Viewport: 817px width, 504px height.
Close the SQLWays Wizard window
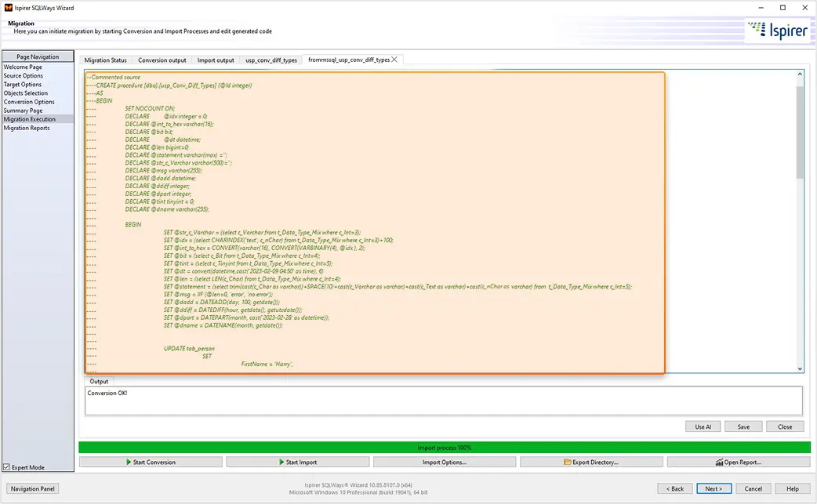(x=804, y=8)
